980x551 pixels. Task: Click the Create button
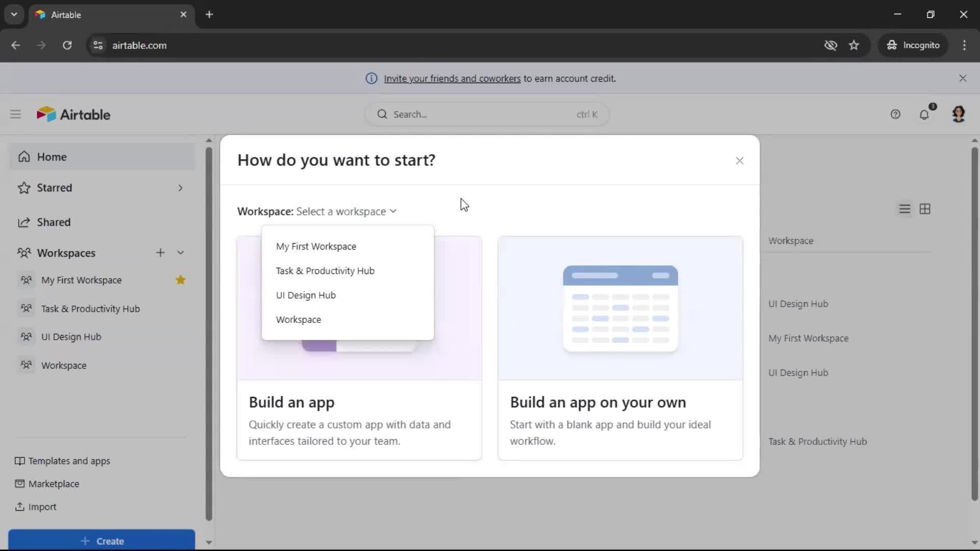tap(102, 540)
